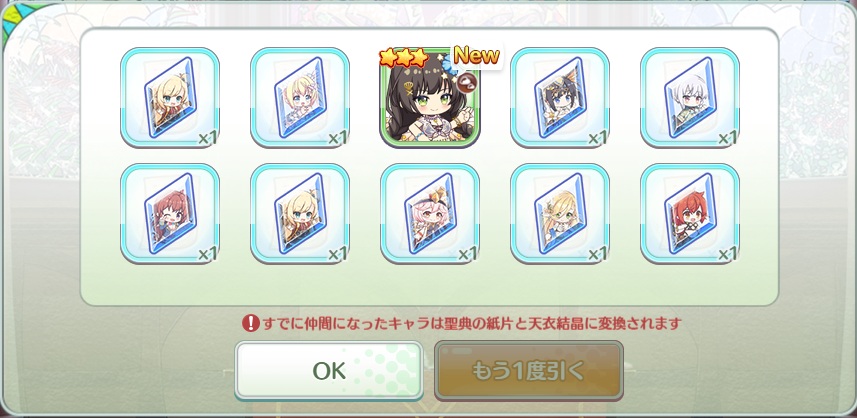The height and width of the screenshot is (418, 857).
Task: Pick the blonde pink-ribbon character shard
Action: point(300,97)
